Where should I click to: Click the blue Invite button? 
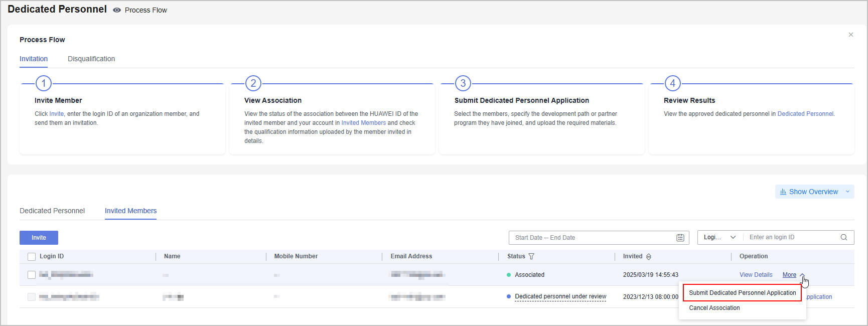[x=39, y=238]
